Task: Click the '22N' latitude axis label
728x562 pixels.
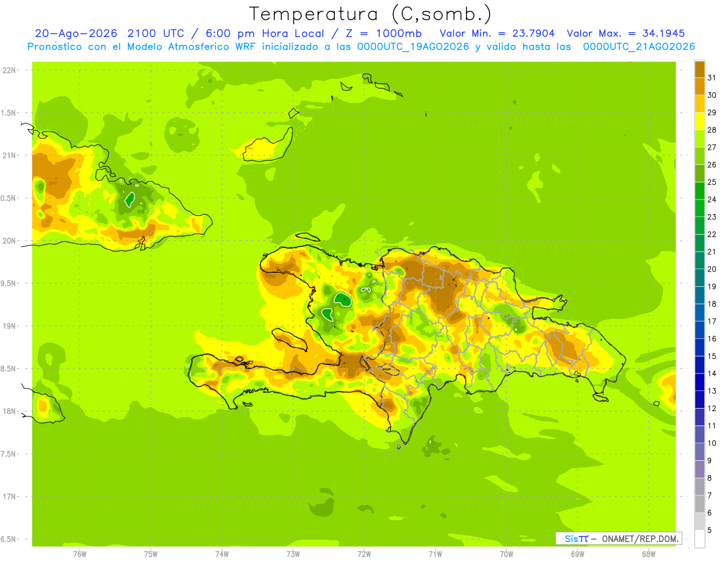Action: click(x=10, y=70)
